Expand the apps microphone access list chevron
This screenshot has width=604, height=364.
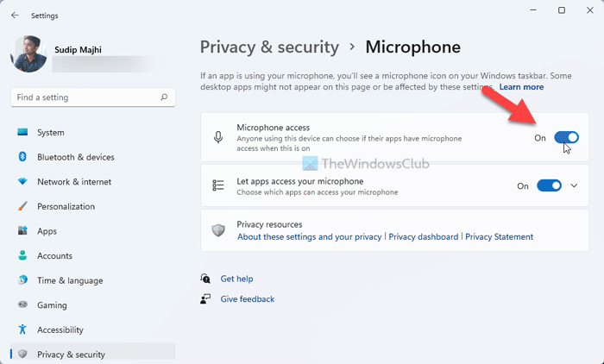[x=576, y=185]
